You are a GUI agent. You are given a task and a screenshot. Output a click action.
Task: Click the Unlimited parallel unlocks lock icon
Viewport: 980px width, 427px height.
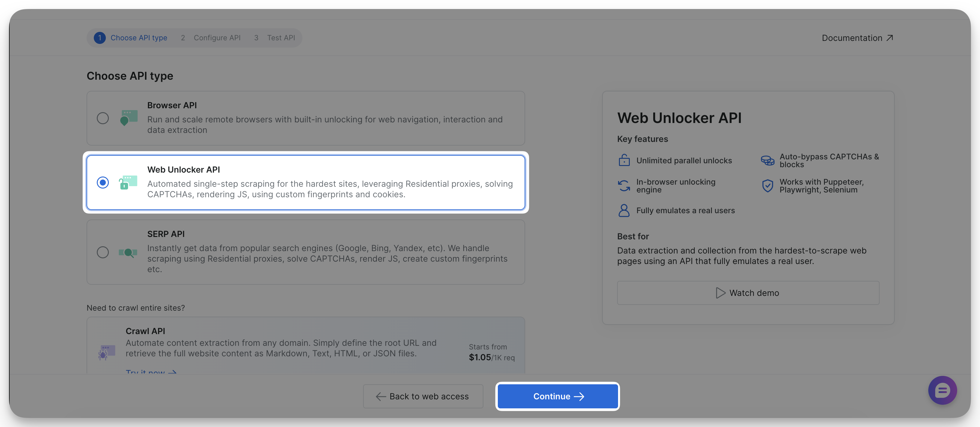624,160
